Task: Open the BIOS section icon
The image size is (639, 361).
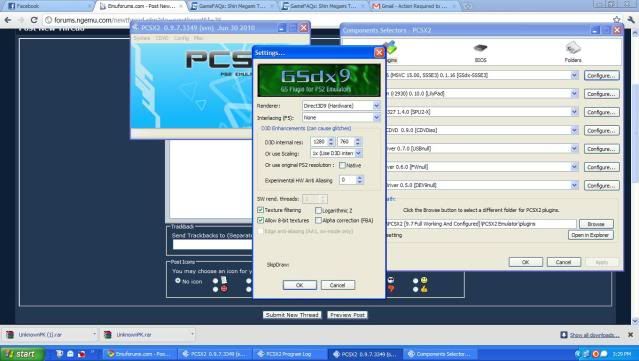Action: click(480, 52)
